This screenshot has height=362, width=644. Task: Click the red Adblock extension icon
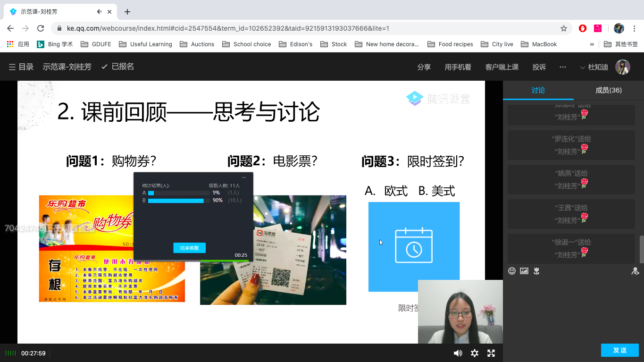tap(583, 28)
